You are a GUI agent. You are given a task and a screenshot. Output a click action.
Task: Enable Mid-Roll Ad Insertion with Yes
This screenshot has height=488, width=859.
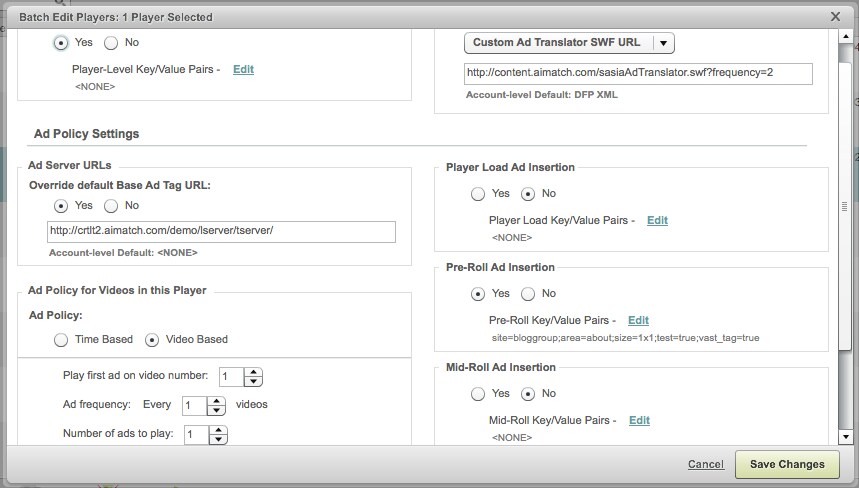(478, 394)
